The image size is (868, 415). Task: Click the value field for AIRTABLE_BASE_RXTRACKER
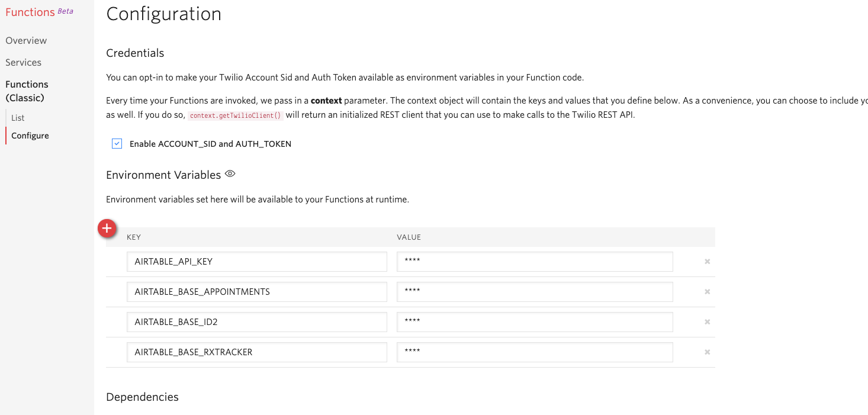click(x=535, y=352)
